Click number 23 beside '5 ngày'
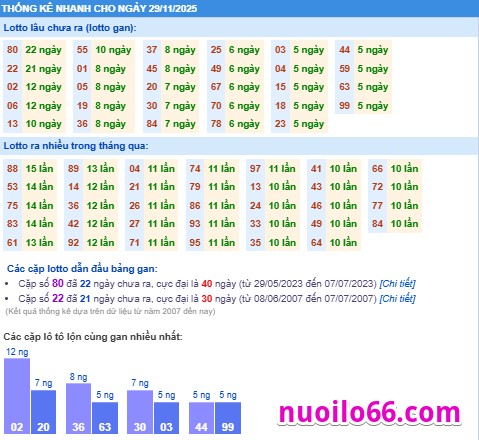Image resolution: width=479 pixels, height=440 pixels. coord(280,124)
